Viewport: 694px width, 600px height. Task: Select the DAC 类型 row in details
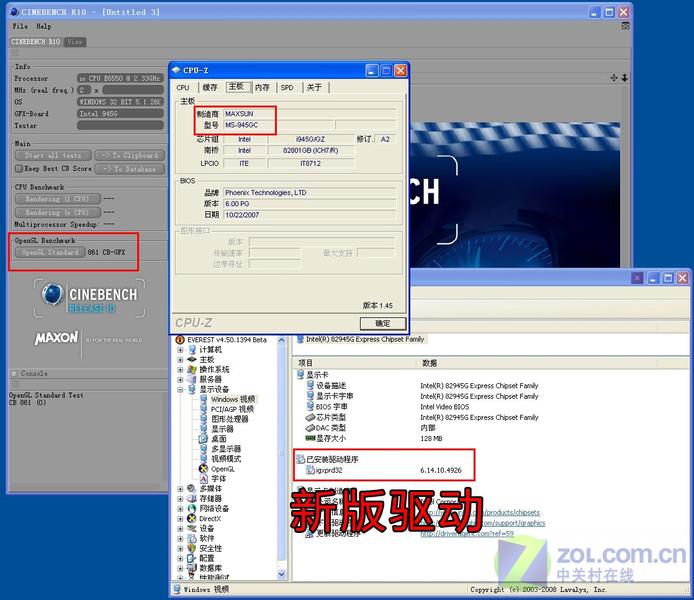331,428
